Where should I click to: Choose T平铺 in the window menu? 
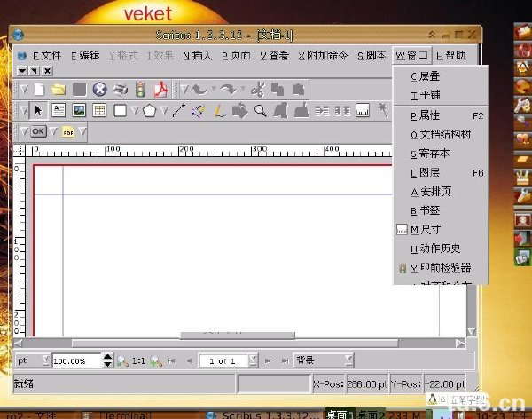(x=441, y=95)
